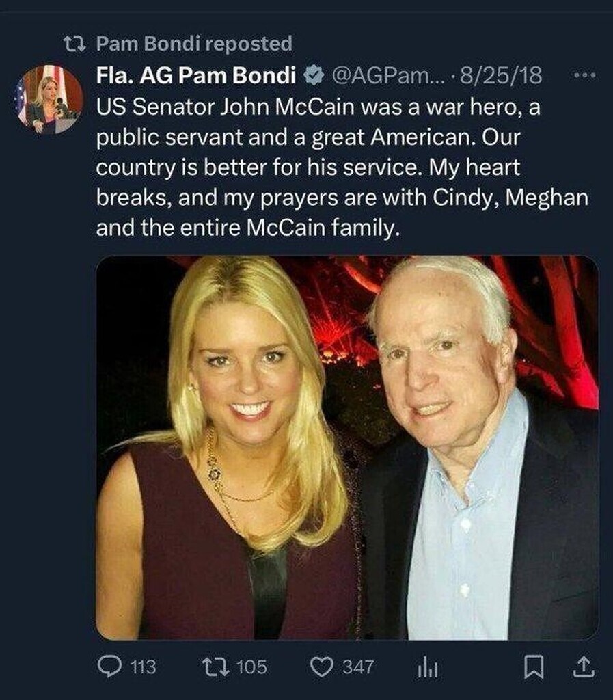Click the blue verified checkmark badge
Image resolution: width=613 pixels, height=700 pixels.
313,77
